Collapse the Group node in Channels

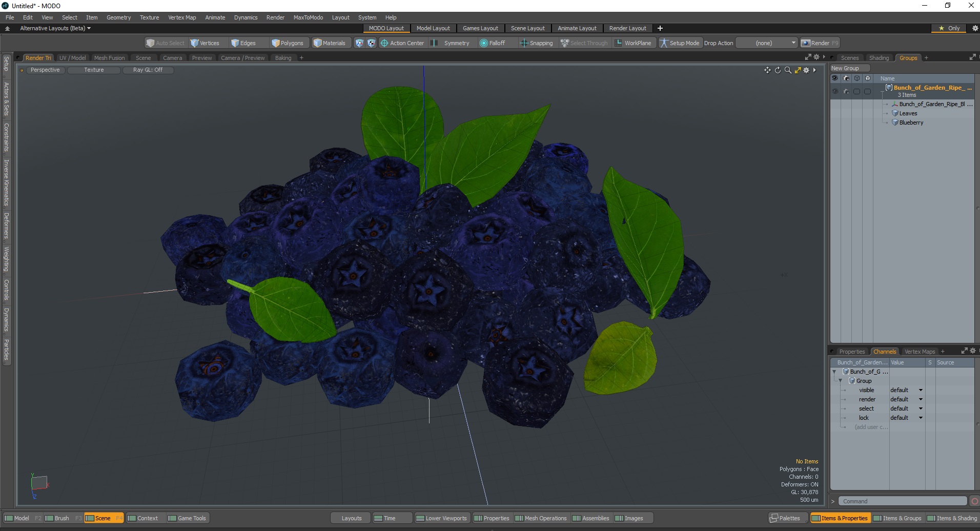click(840, 381)
